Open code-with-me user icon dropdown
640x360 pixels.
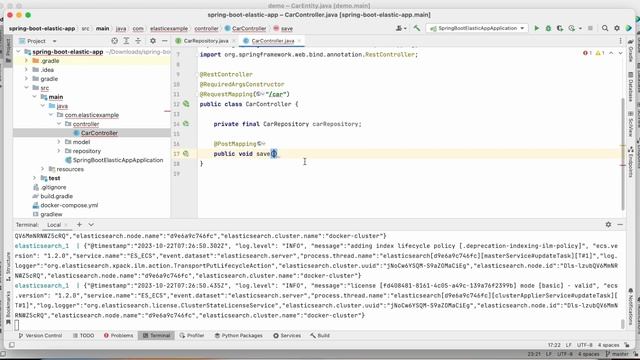[401, 28]
